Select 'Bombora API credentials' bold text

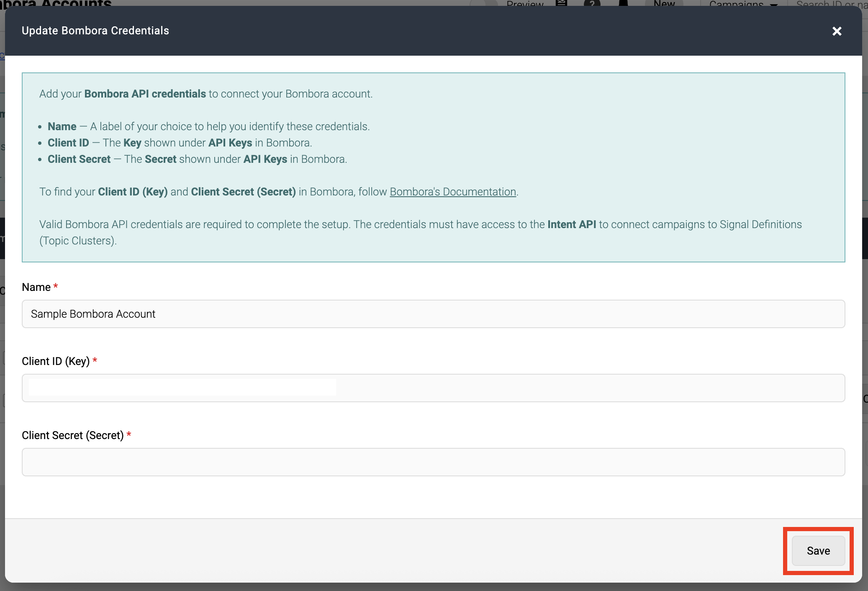click(145, 94)
